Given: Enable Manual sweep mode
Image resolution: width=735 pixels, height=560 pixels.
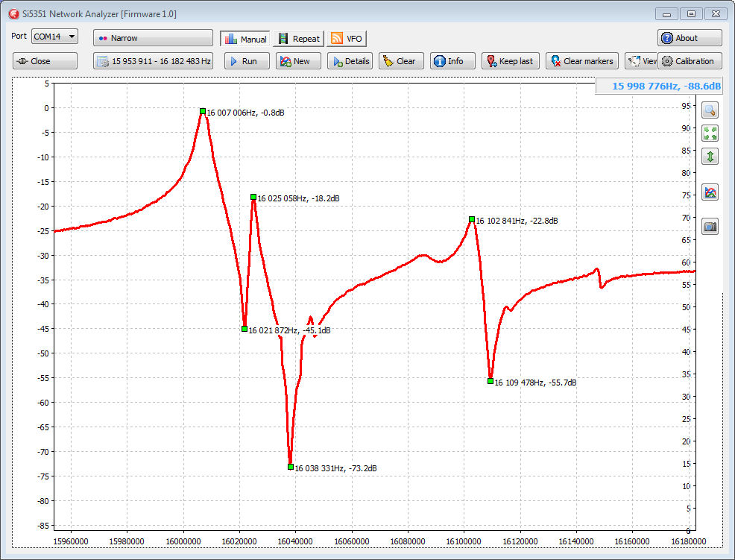Looking at the screenshot, I should [245, 39].
